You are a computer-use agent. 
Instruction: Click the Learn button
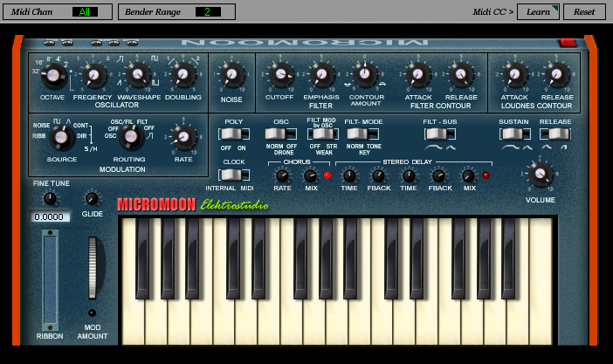tap(538, 11)
